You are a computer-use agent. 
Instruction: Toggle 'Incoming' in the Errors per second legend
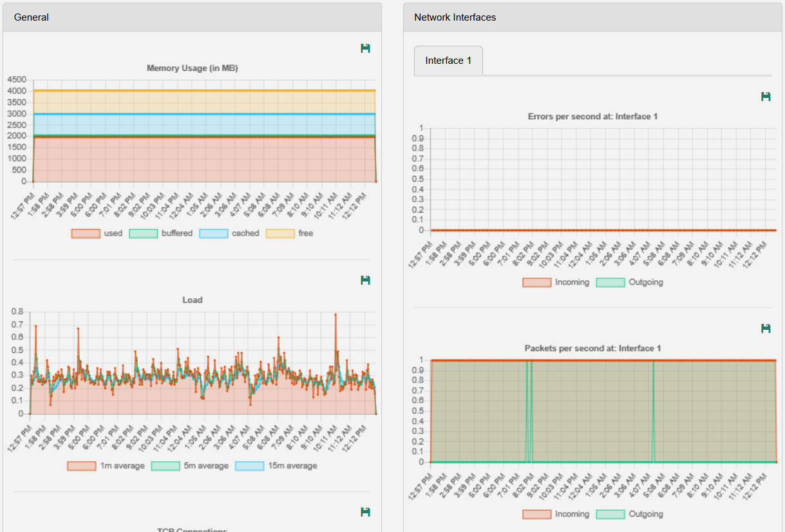coord(537,282)
